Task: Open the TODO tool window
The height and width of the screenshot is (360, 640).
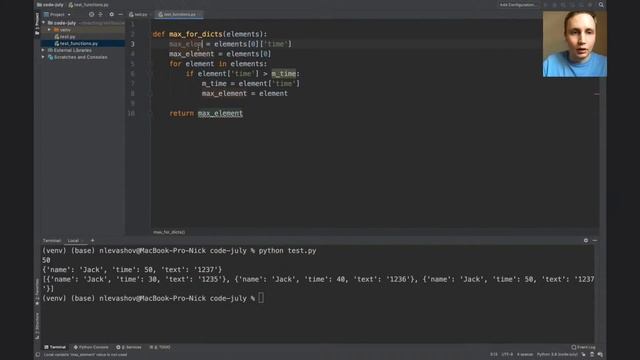Action: click(160, 347)
